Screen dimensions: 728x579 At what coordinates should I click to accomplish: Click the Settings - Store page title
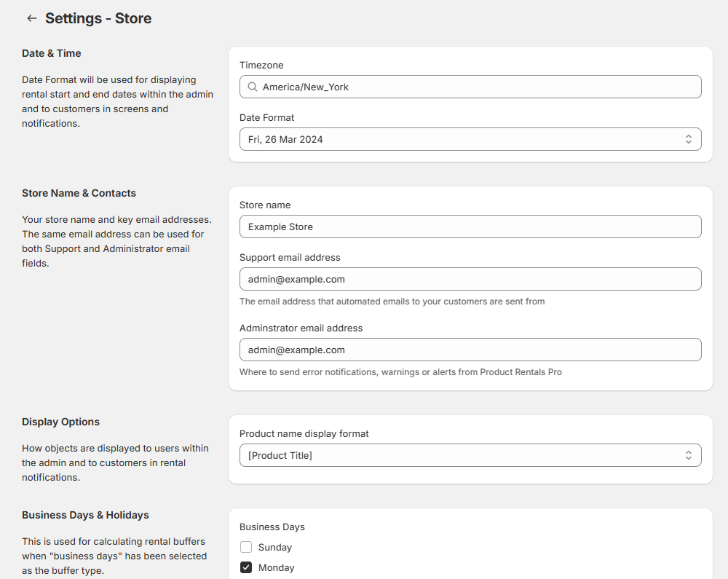click(98, 18)
